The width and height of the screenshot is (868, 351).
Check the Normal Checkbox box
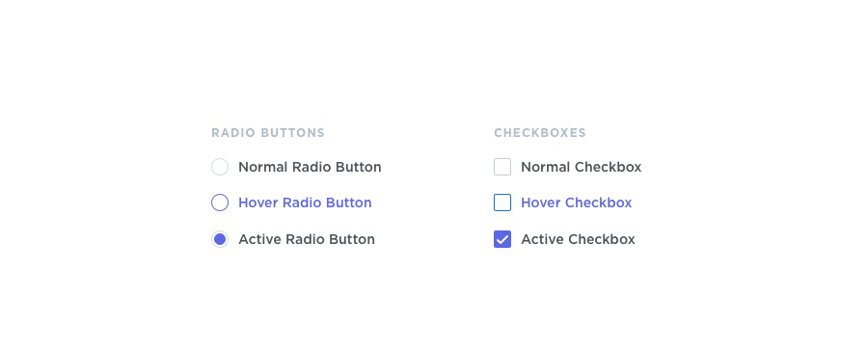coord(502,167)
